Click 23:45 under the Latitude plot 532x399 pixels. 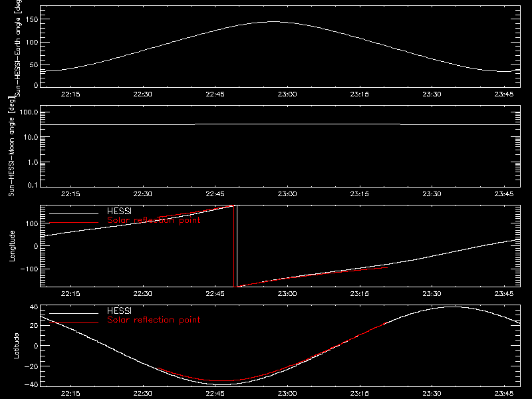click(504, 394)
